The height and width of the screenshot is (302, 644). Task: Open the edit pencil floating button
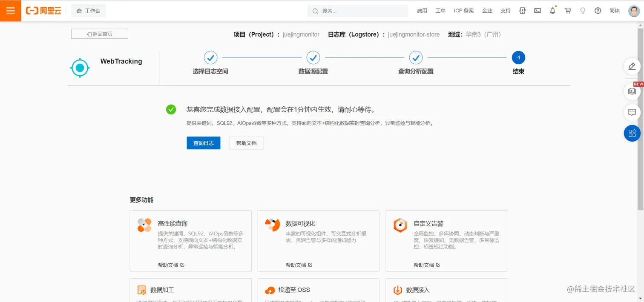[x=632, y=66]
